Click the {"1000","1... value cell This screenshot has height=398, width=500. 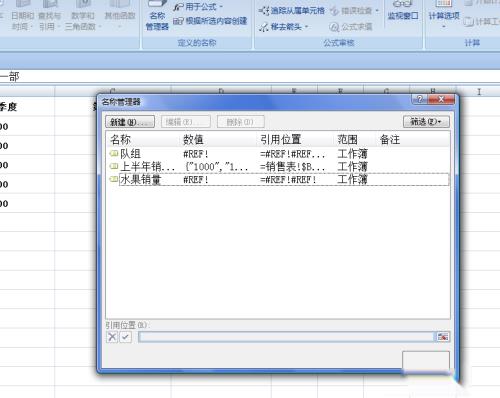coord(216,167)
